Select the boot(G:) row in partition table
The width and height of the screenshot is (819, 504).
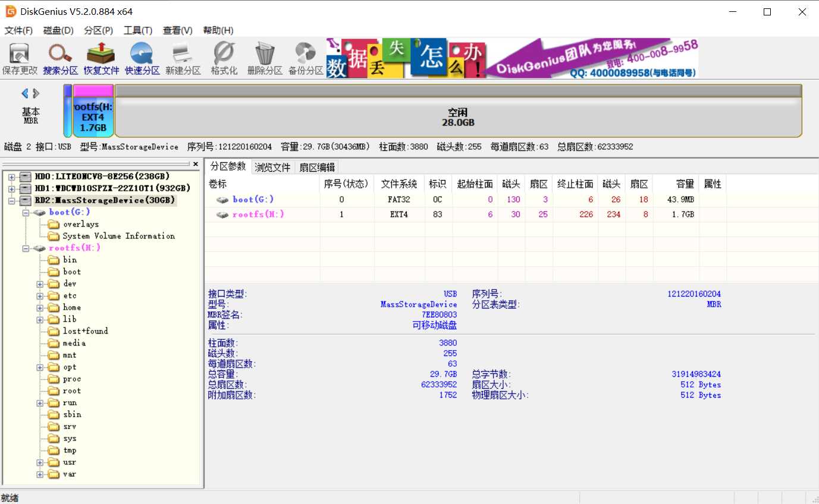pyautogui.click(x=467, y=200)
